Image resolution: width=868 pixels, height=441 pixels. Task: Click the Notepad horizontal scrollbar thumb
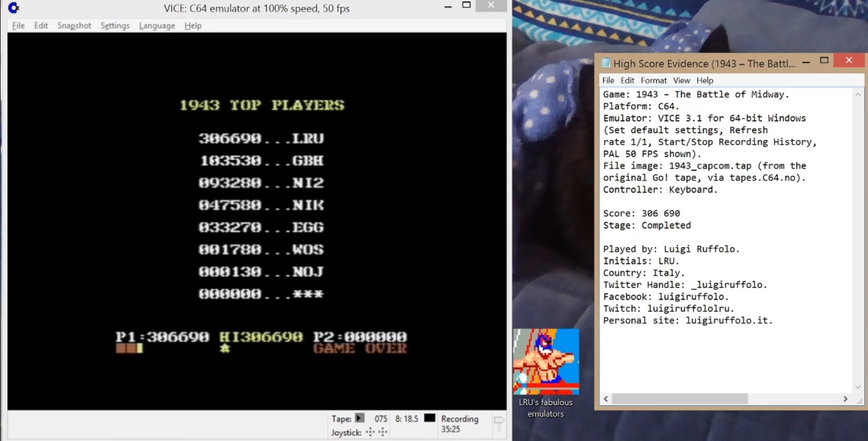tap(680, 399)
